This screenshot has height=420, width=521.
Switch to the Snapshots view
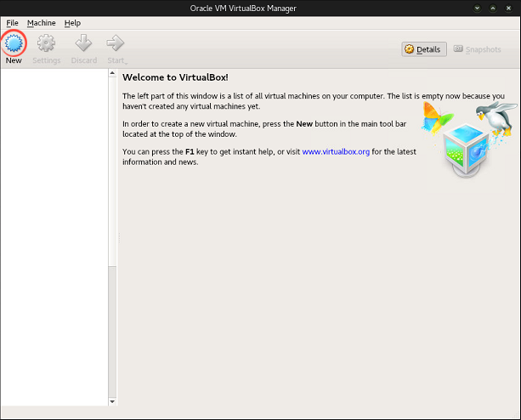[x=477, y=49]
